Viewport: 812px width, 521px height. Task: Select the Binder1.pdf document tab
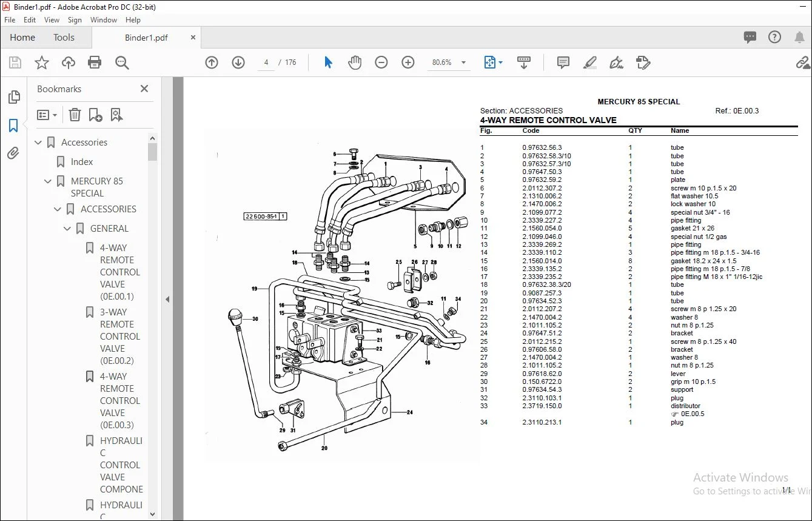146,38
